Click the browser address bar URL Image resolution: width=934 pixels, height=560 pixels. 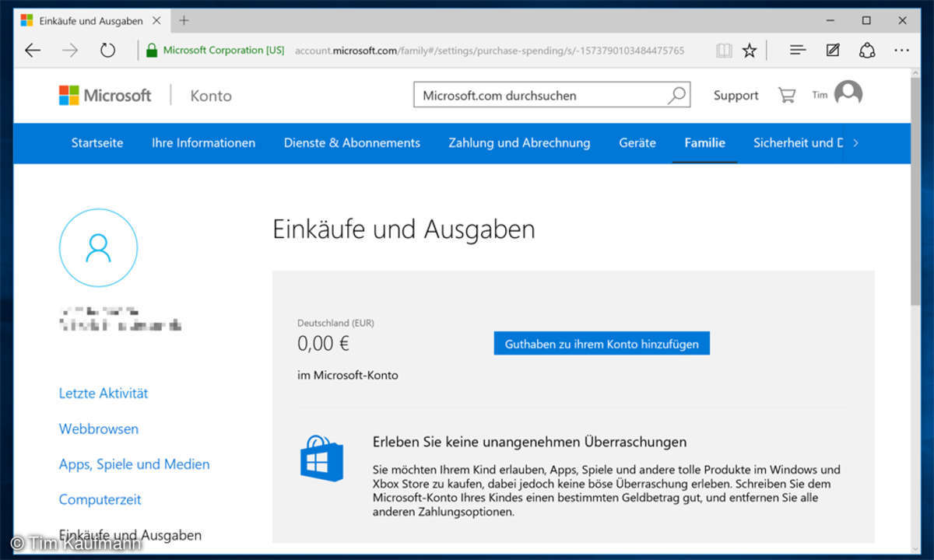490,51
